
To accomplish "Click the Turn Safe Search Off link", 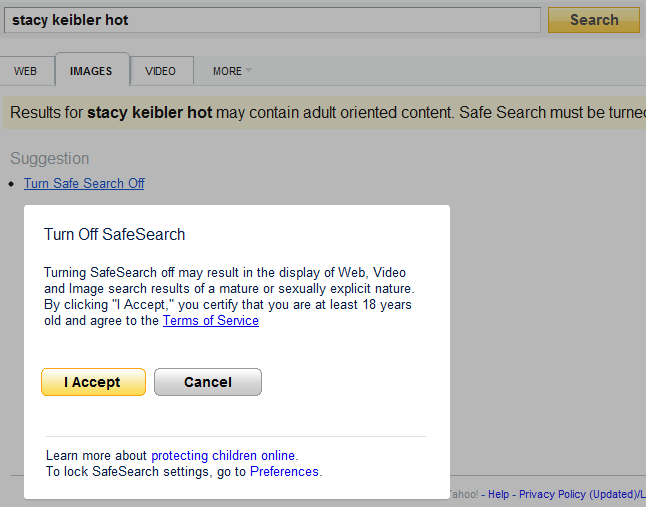I will tap(84, 183).
